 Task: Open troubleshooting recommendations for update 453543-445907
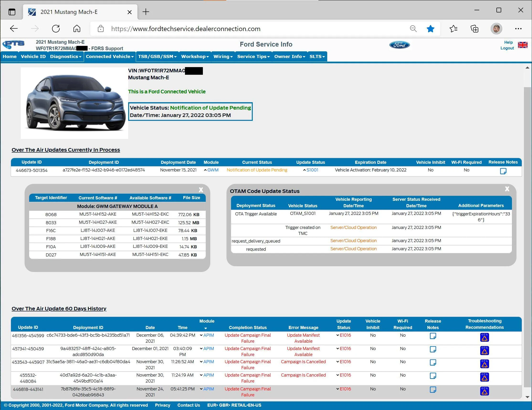(484, 364)
